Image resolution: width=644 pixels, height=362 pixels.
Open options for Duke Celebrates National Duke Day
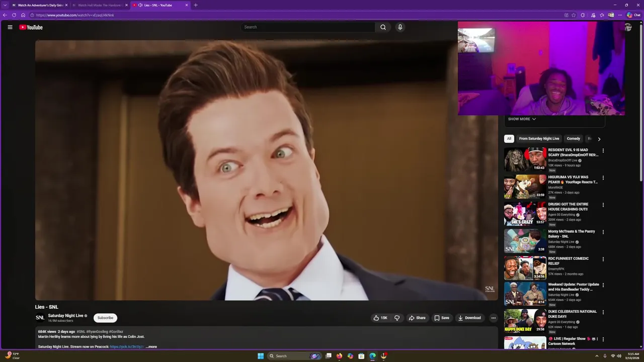coord(603,312)
